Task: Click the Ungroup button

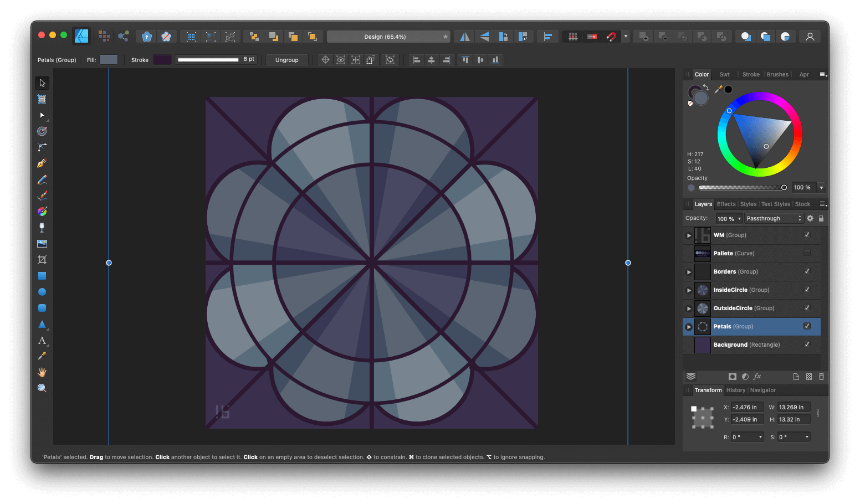Action: point(286,59)
